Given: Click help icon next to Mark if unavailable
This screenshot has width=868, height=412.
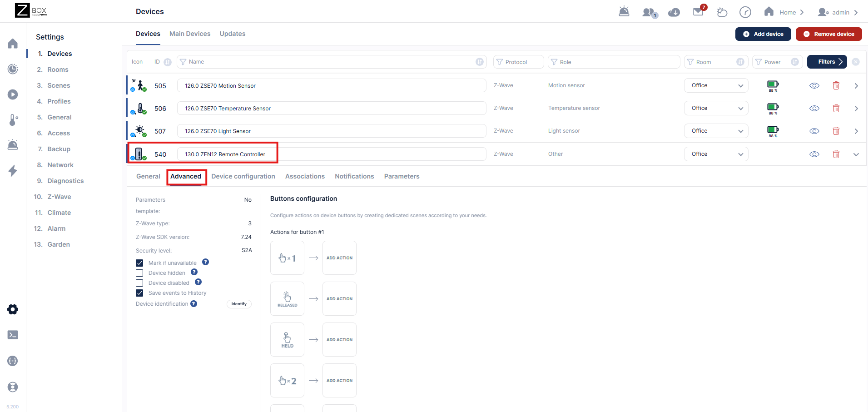Looking at the screenshot, I should pos(205,262).
